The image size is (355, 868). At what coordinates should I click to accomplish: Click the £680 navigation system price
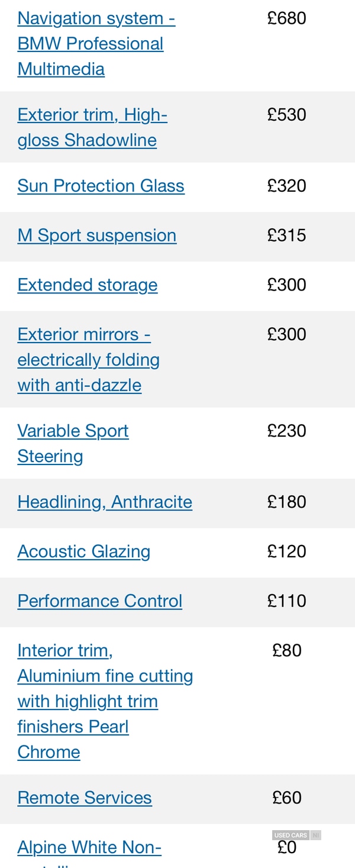[287, 18]
